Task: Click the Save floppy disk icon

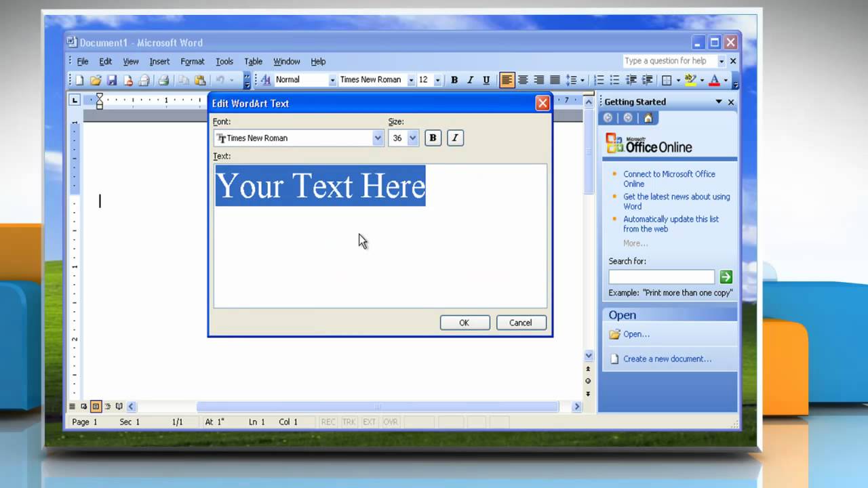Action: pyautogui.click(x=112, y=80)
